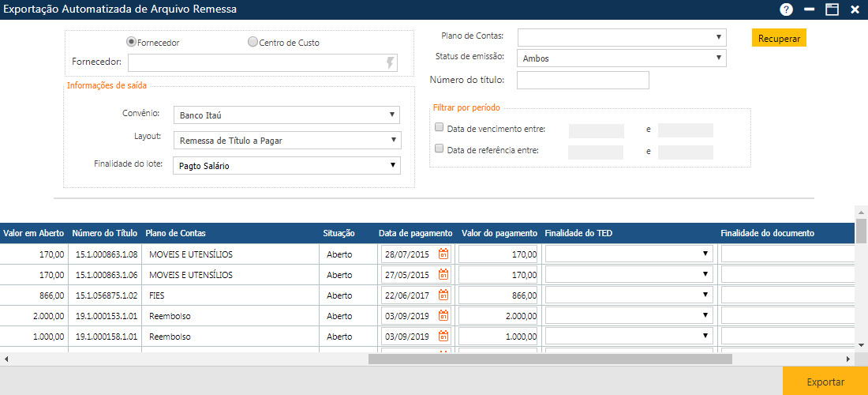
Task: Click the maximize window icon in title bar
Action: (832, 9)
